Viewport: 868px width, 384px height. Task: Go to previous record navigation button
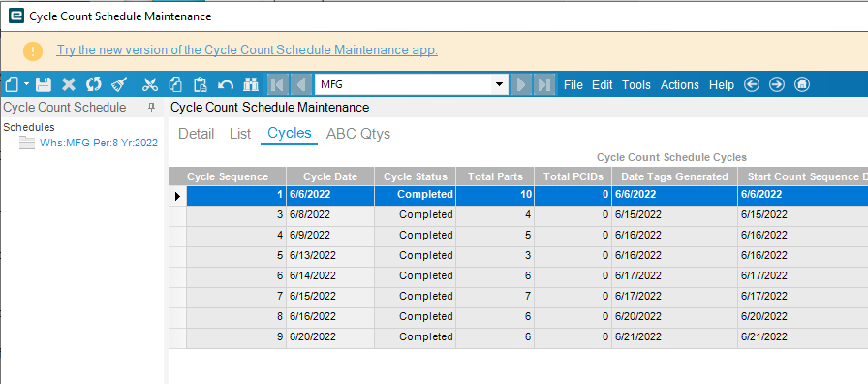tap(301, 84)
